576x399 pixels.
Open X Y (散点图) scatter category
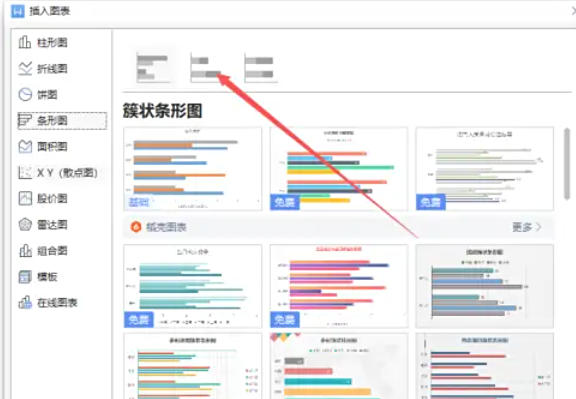pyautogui.click(x=58, y=173)
